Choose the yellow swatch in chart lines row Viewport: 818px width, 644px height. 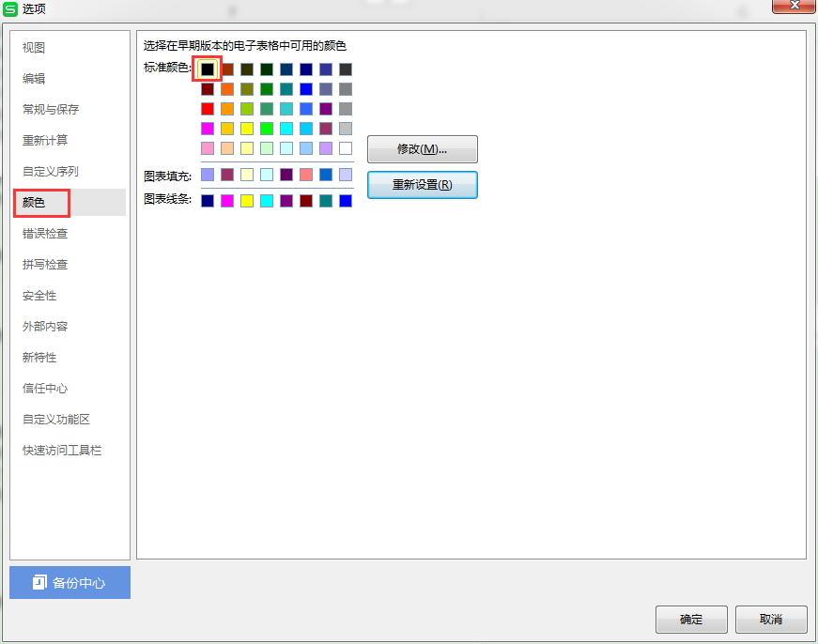tap(247, 201)
